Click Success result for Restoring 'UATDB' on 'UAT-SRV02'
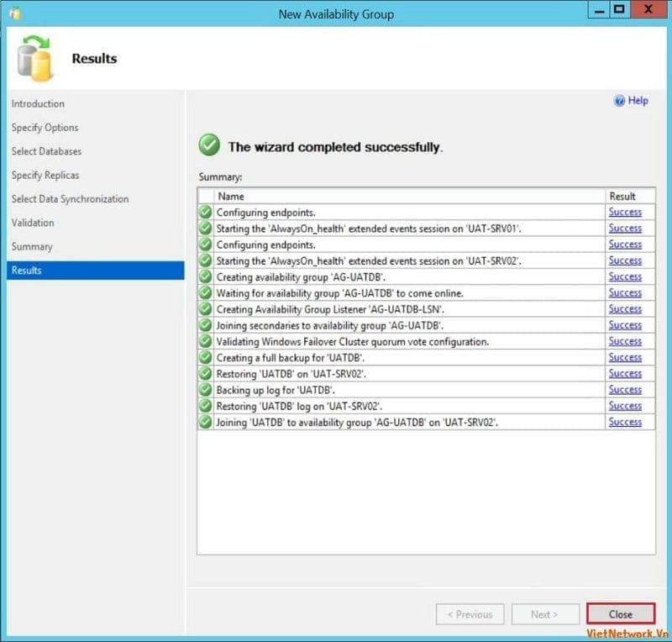The height and width of the screenshot is (642, 672). tap(625, 374)
